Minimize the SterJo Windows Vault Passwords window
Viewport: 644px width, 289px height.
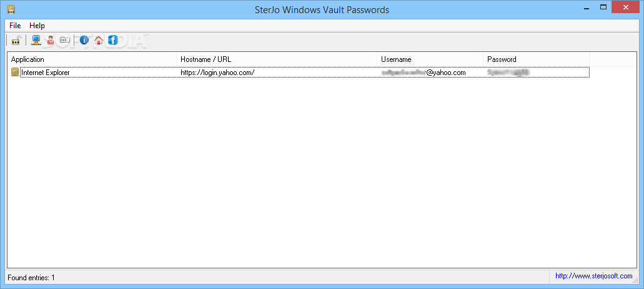tap(587, 7)
